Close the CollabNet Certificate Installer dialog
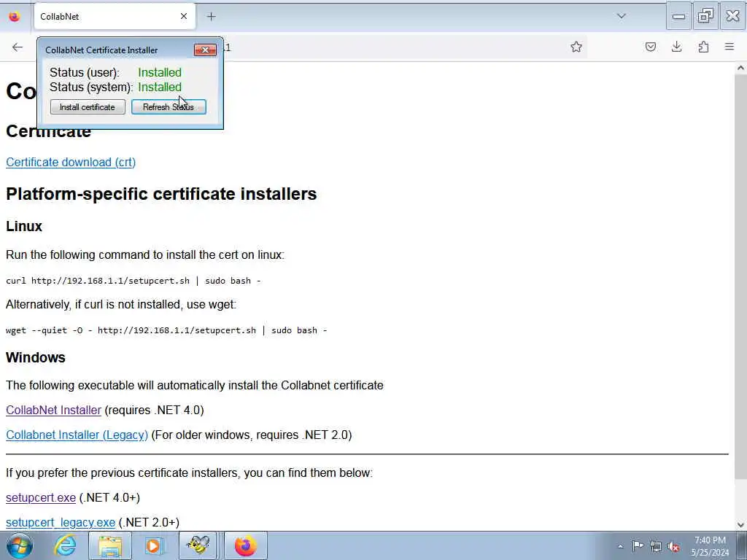This screenshot has height=560, width=747. (x=205, y=50)
